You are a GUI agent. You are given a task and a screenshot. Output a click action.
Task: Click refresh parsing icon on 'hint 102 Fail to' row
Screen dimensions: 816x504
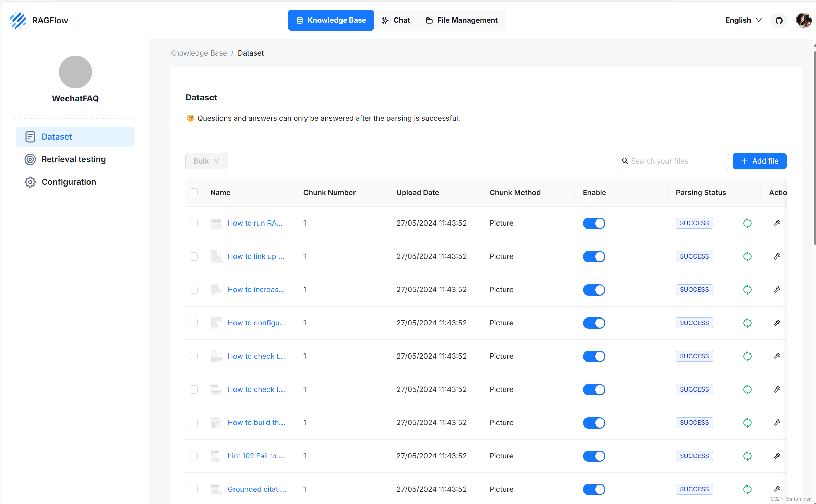747,456
